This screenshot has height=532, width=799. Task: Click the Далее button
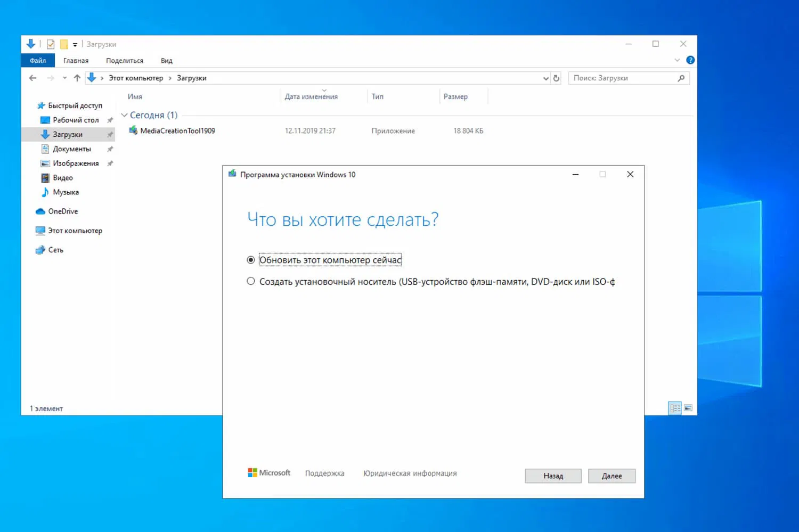tap(611, 476)
